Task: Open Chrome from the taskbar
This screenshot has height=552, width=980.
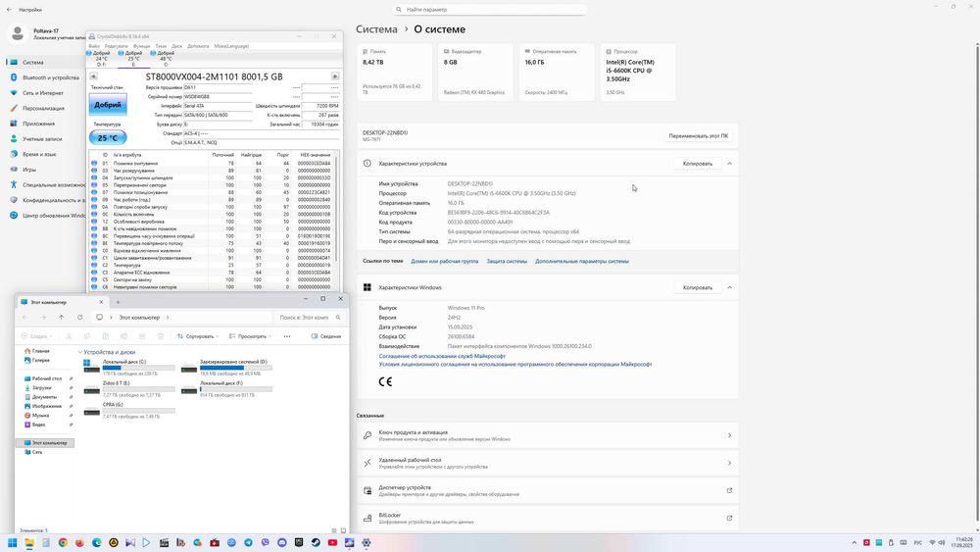Action: tap(63, 542)
